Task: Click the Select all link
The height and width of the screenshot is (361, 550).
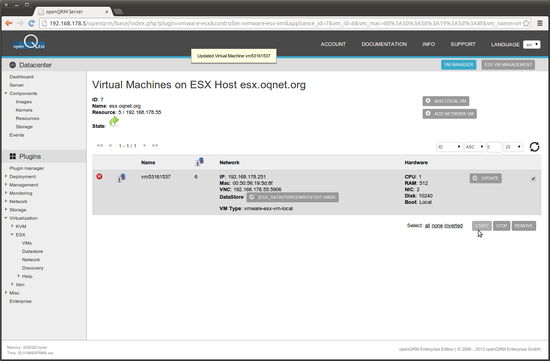Action: coord(427,226)
